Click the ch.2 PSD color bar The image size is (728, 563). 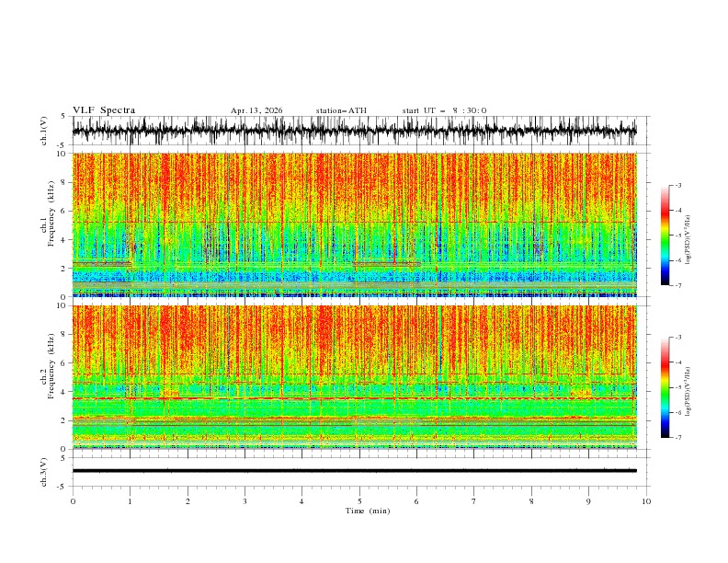[665, 387]
